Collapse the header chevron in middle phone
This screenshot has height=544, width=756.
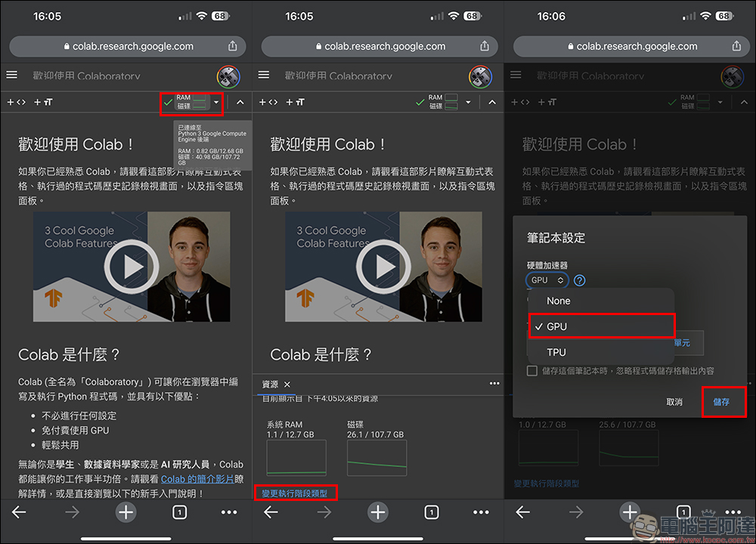(x=492, y=102)
